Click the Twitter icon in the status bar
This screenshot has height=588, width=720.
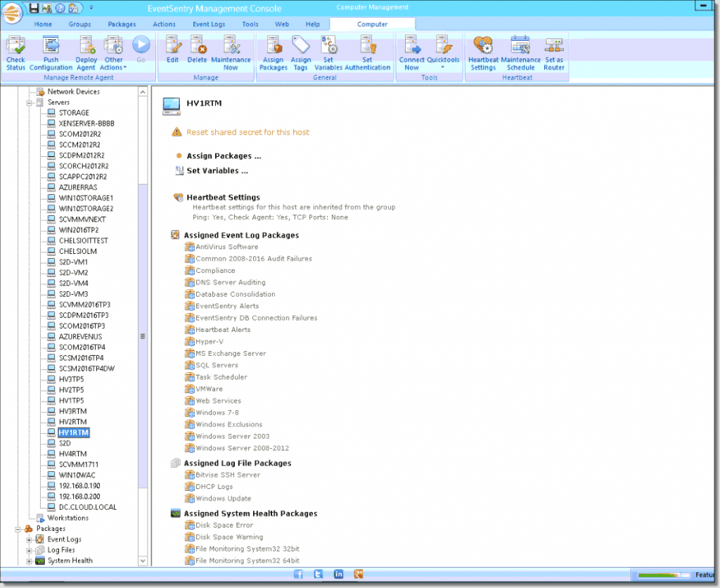pos(319,574)
